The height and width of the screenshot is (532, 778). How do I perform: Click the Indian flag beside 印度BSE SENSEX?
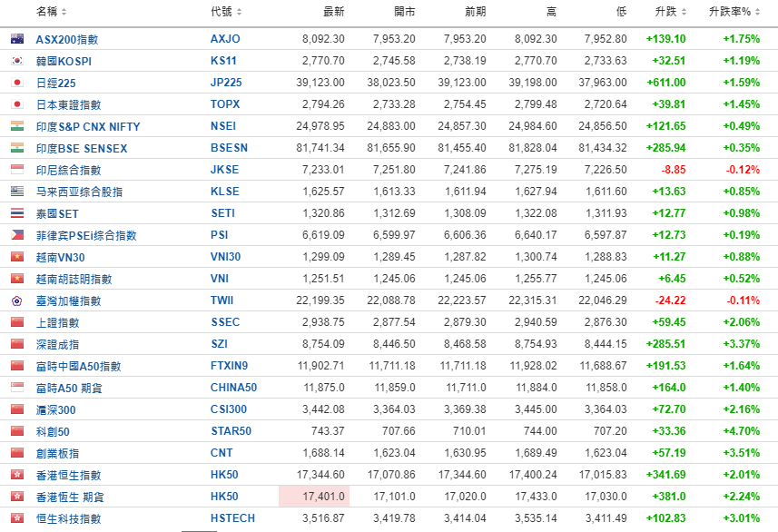(x=16, y=148)
